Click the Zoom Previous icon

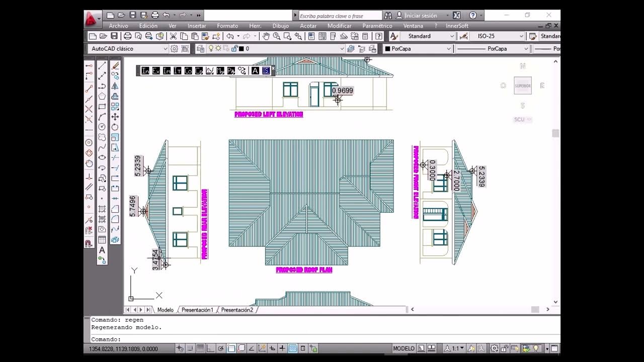(298, 36)
